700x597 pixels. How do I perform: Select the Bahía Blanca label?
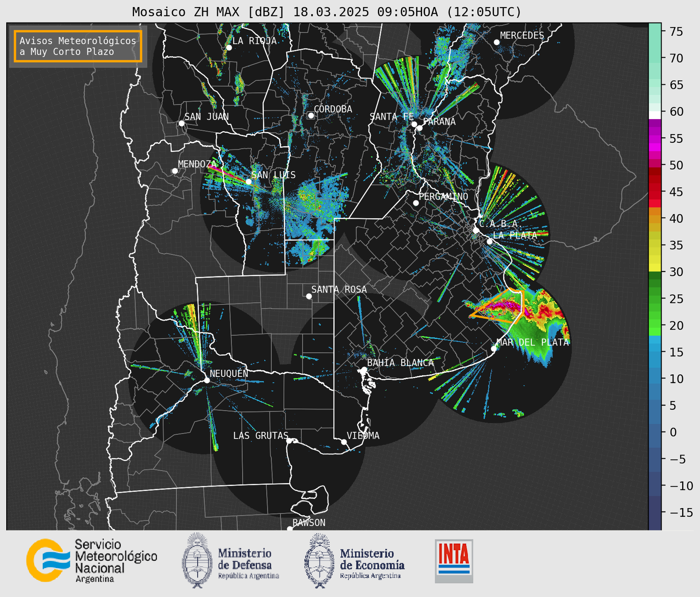(400, 363)
